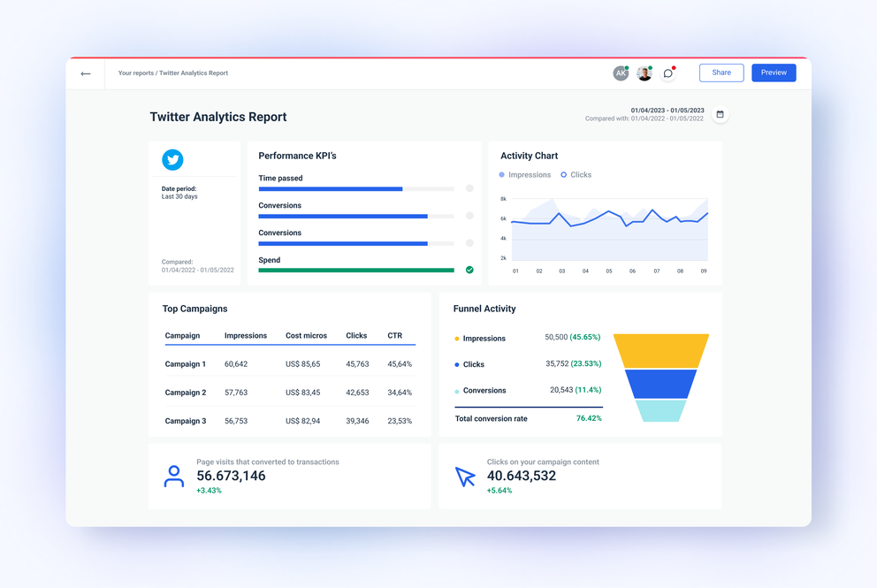Select the Campaign 2 row label

point(185,393)
